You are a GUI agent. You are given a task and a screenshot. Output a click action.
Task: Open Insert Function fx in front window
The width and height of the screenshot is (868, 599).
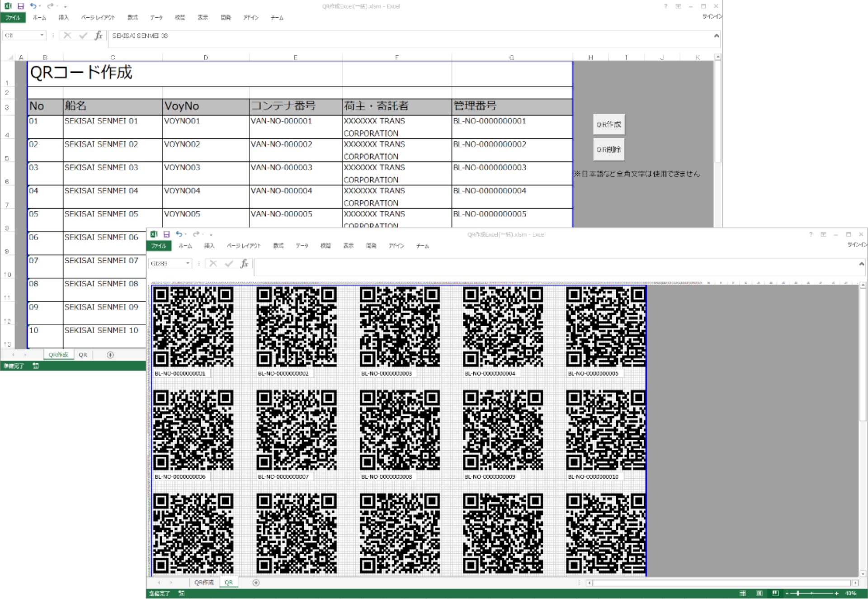tap(244, 263)
